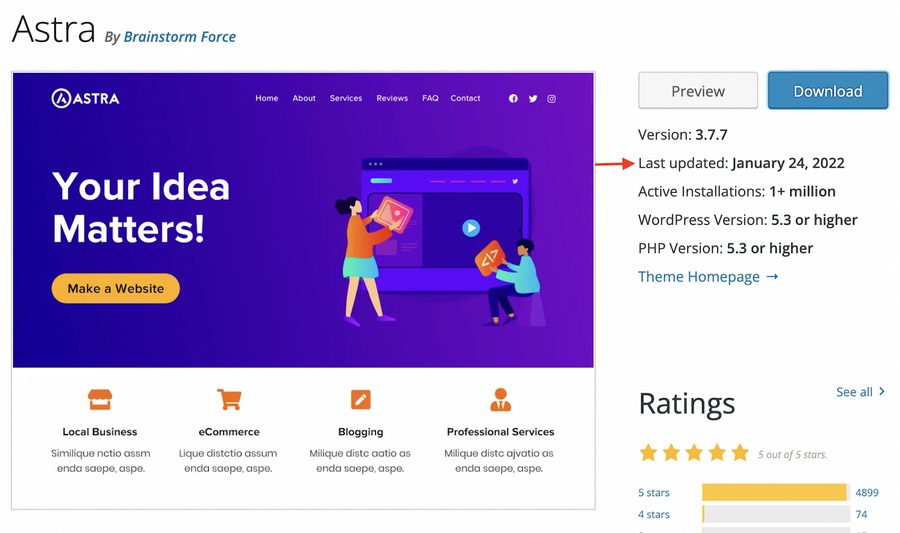This screenshot has width=900, height=533.
Task: Click the 74 ratings count
Action: pyautogui.click(x=861, y=514)
